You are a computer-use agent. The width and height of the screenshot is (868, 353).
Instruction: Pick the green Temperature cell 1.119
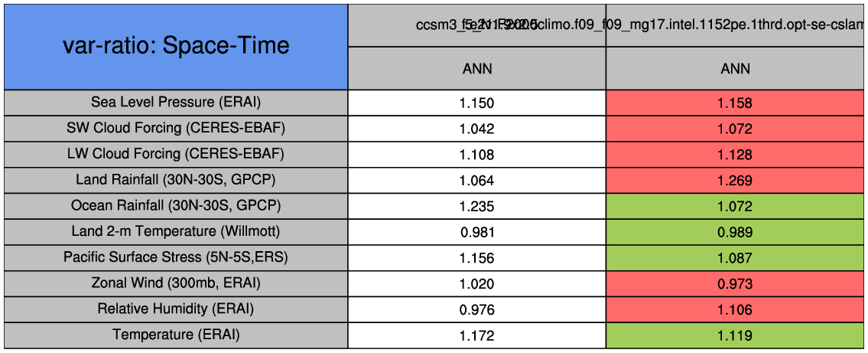[735, 335]
